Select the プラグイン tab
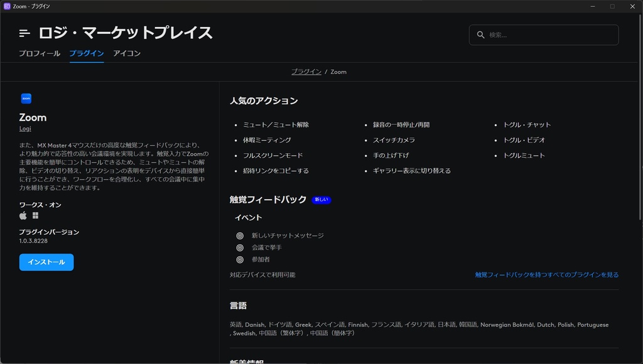Image resolution: width=643 pixels, height=364 pixels. (87, 53)
